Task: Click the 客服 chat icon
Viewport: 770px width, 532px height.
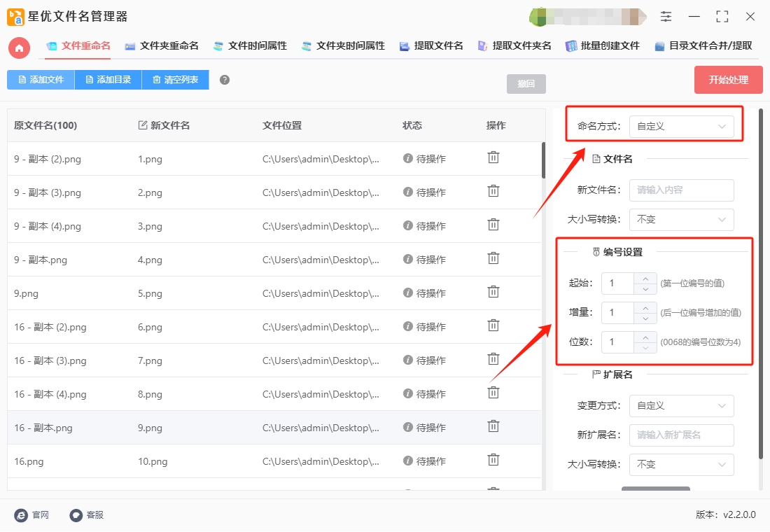Action: [x=76, y=514]
